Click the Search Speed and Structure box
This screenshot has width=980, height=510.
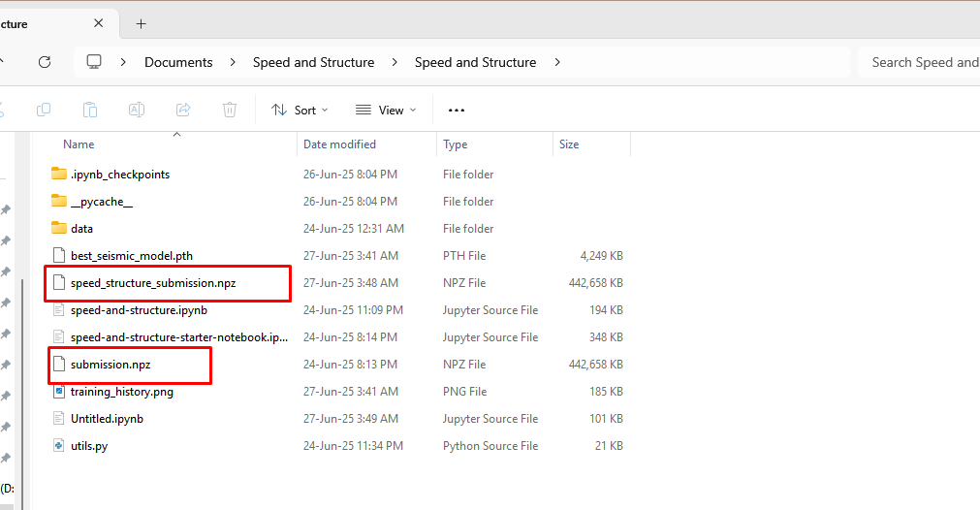pyautogui.click(x=923, y=62)
